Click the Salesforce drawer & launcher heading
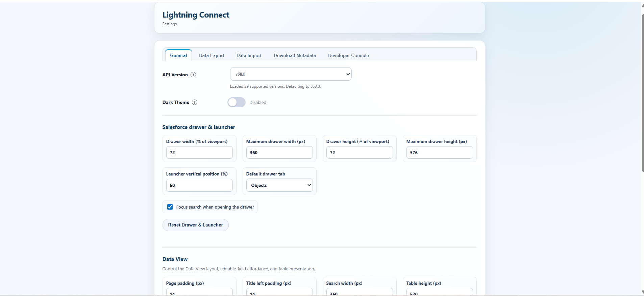 (199, 127)
